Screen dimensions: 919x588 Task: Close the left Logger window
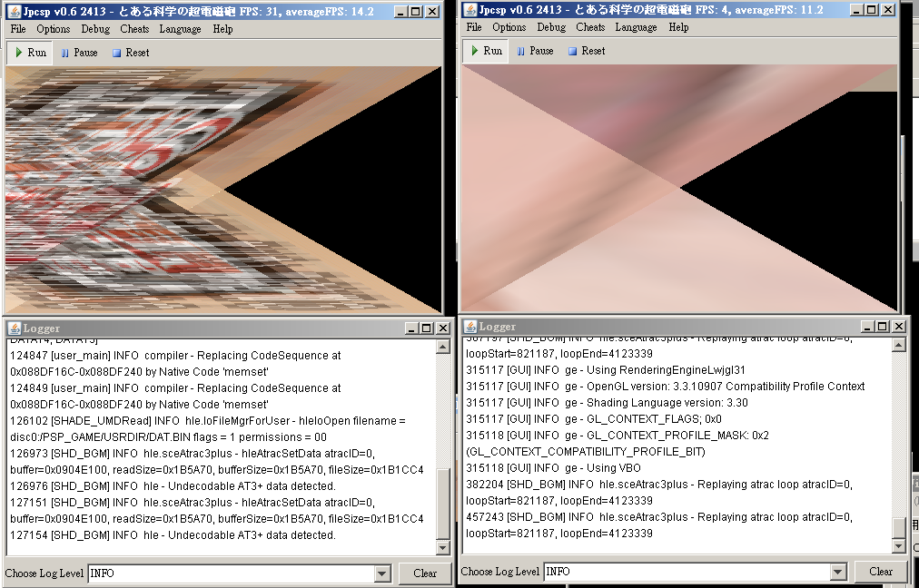[x=443, y=328]
